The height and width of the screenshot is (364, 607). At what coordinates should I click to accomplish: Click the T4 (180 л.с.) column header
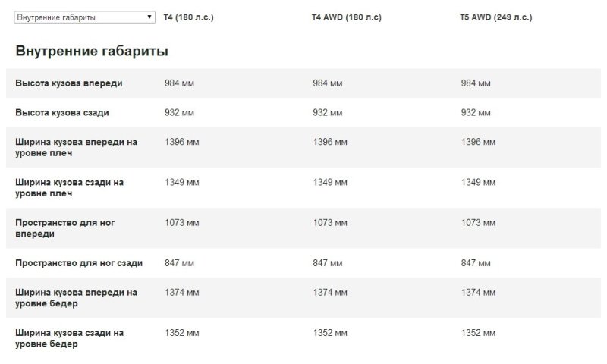click(x=188, y=17)
